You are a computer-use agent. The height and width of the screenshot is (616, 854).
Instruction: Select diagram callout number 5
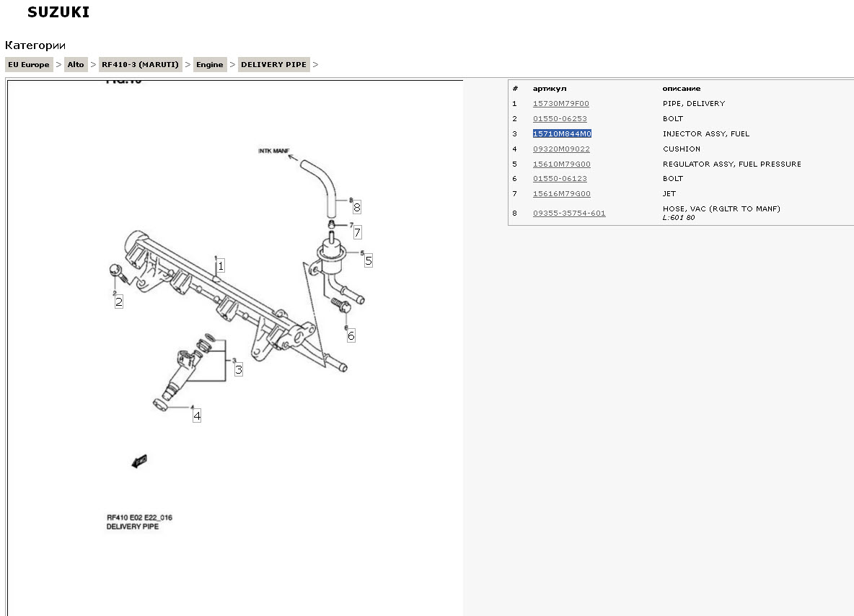tap(369, 261)
